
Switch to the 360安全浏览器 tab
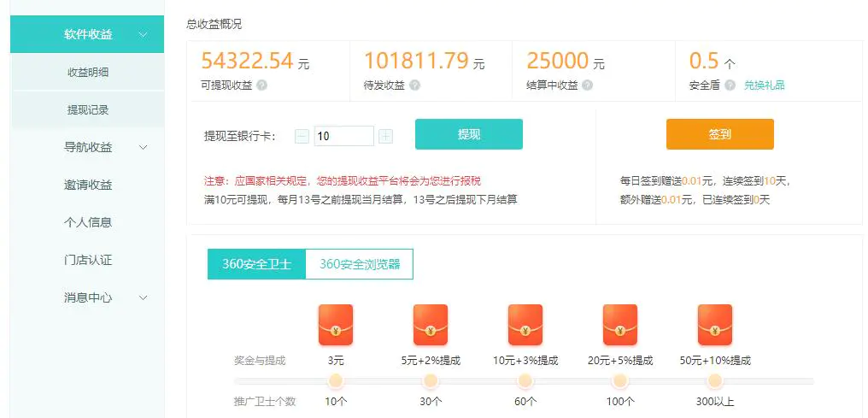(360, 264)
